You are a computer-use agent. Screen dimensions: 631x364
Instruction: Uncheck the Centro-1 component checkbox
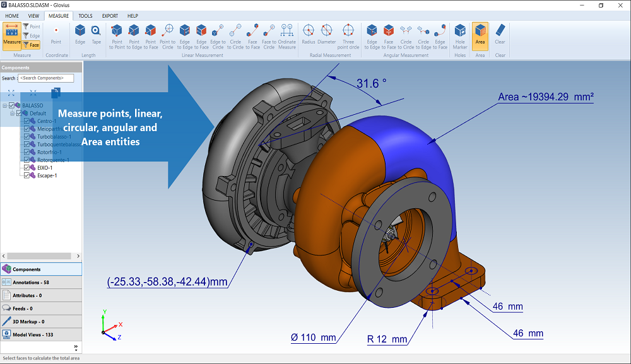pos(27,121)
